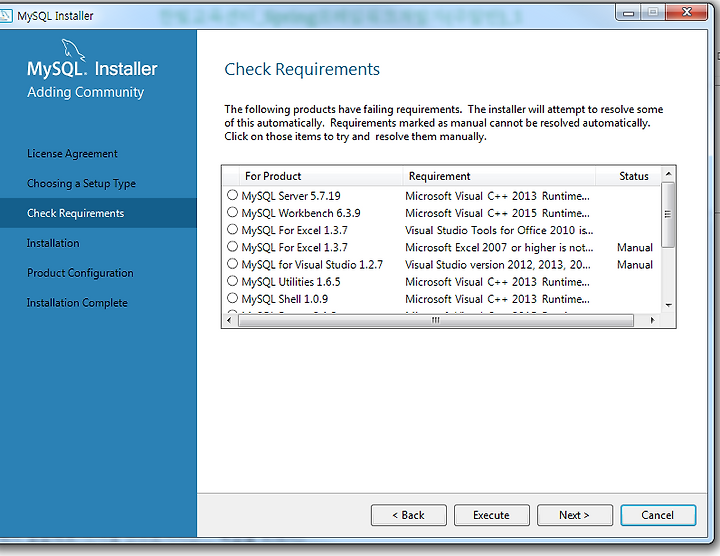The image size is (720, 556).
Task: Select the Check Requirements step in sidebar
Action: 98,213
